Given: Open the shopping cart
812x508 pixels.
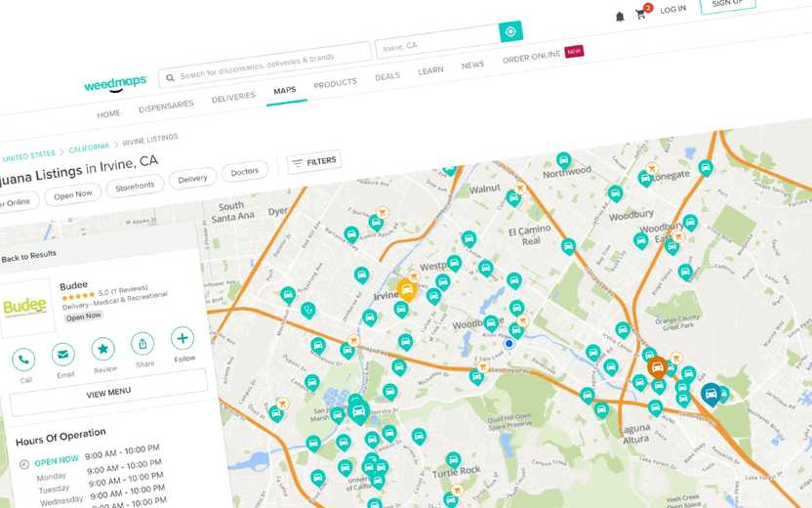Looking at the screenshot, I should tap(641, 14).
